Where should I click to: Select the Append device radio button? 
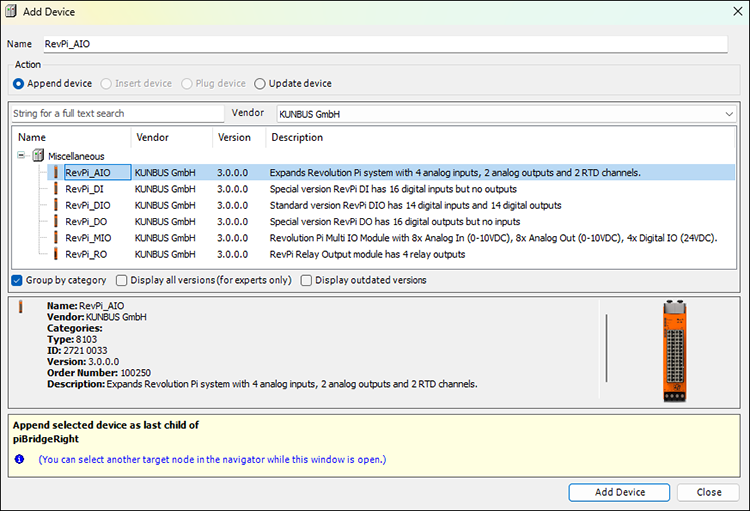pyautogui.click(x=18, y=84)
